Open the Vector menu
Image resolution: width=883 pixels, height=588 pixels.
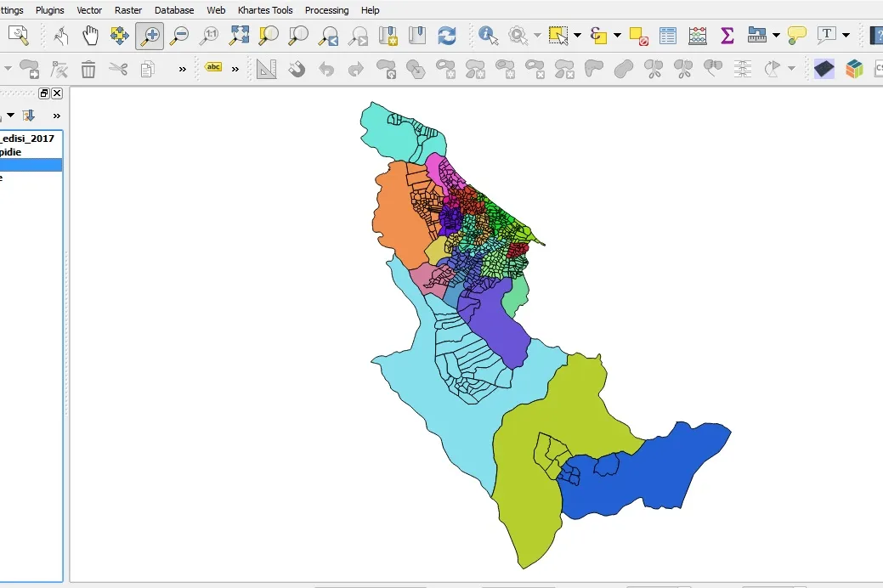click(89, 10)
